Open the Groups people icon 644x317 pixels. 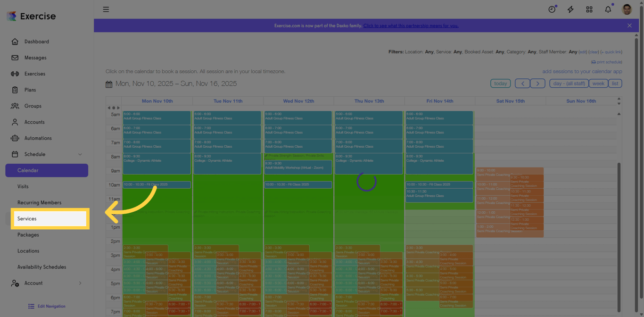point(16,106)
